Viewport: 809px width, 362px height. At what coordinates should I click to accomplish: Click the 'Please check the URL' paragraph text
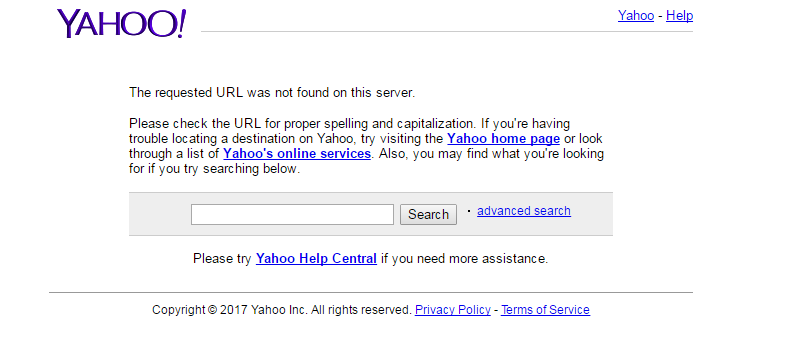366,146
